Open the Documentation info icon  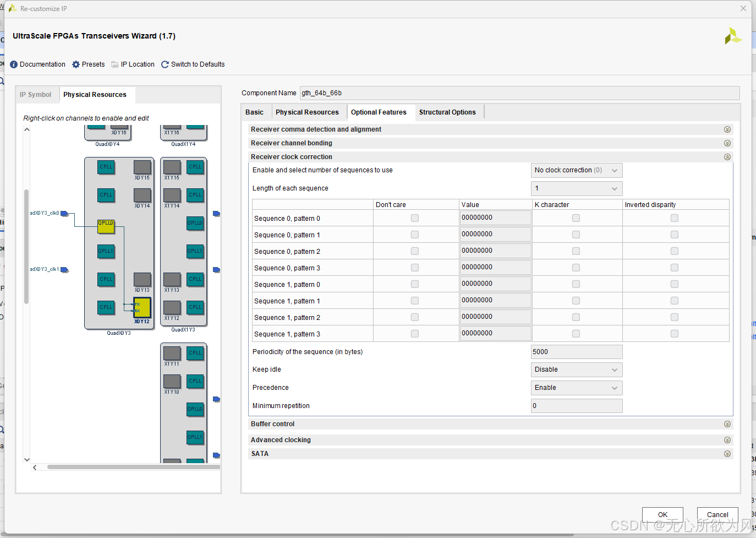[x=14, y=64]
